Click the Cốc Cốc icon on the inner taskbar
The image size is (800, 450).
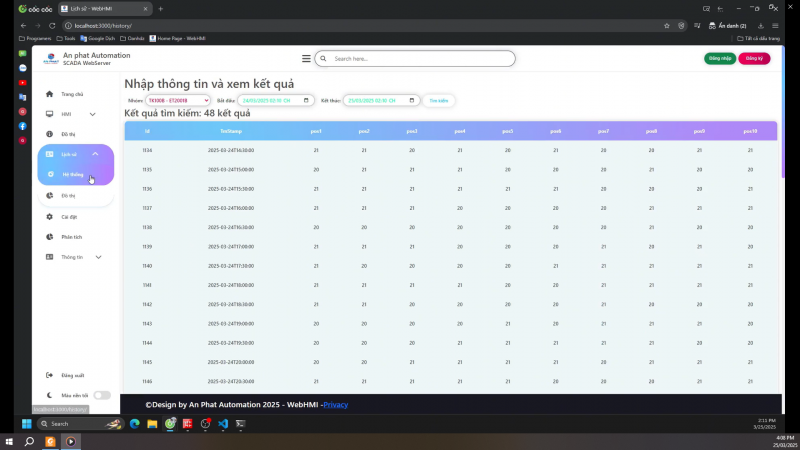170,423
